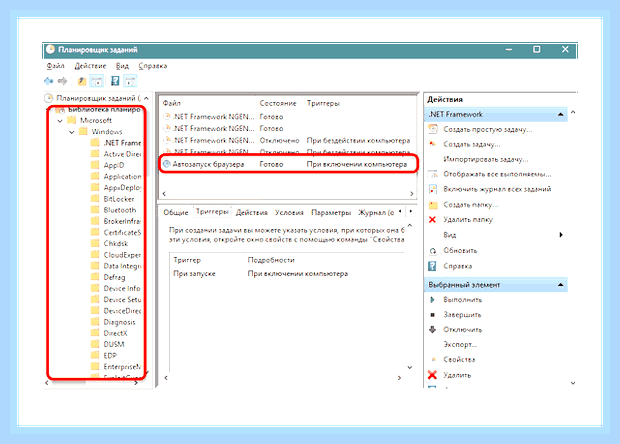Switch to the Параметры tab

tap(331, 212)
